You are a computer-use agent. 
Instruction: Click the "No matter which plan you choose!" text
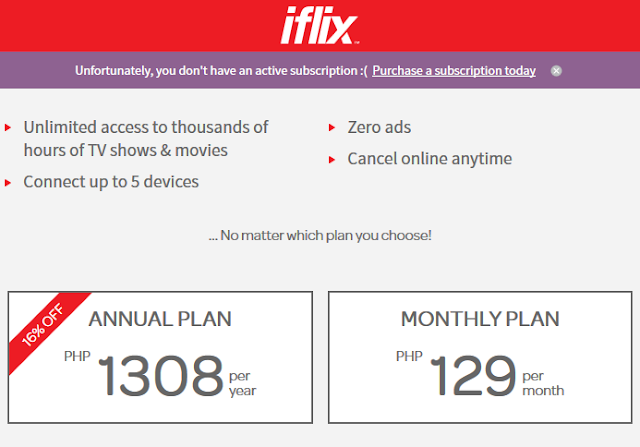[x=320, y=236]
